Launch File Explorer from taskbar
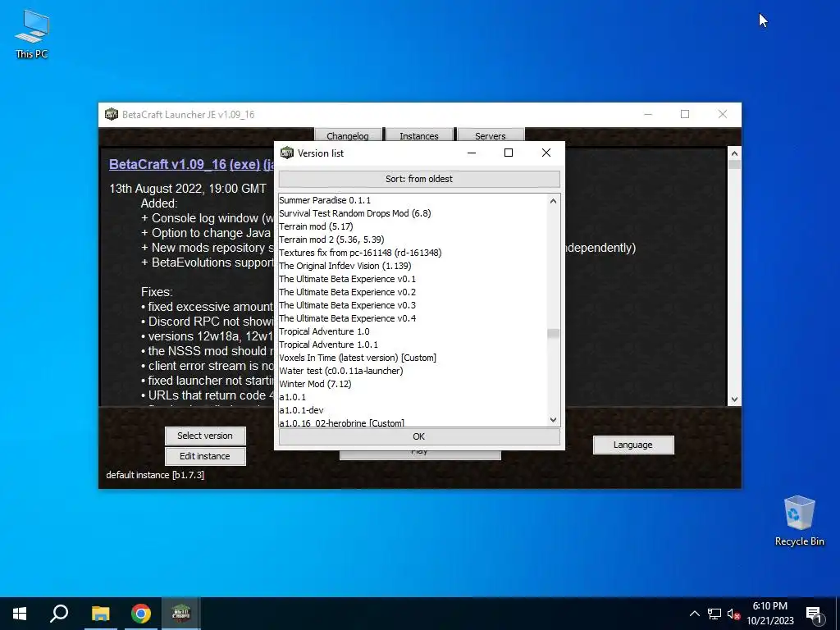The image size is (840, 630). (100, 614)
